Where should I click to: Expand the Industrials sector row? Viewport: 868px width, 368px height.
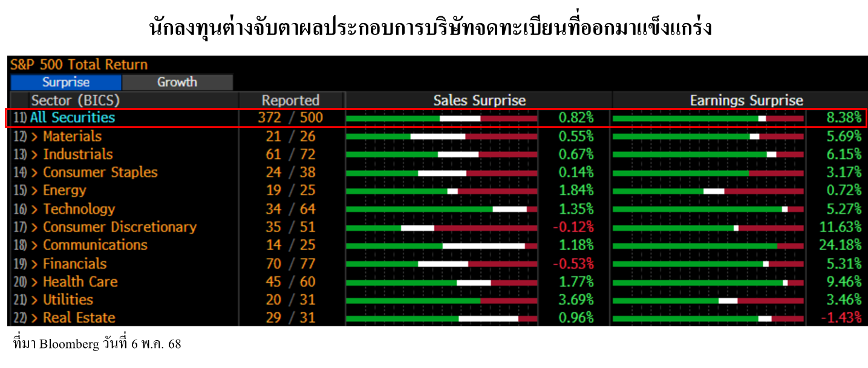(35, 155)
